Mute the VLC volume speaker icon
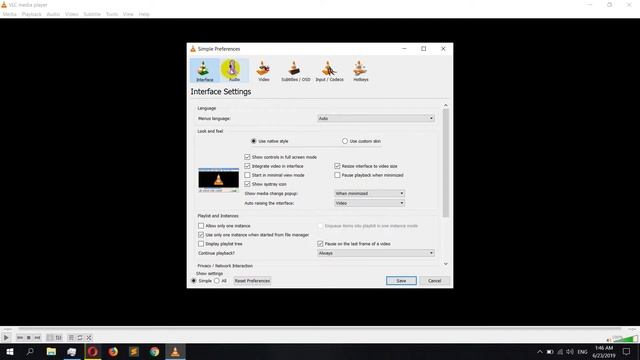Image resolution: width=640 pixels, height=360 pixels. coord(609,340)
